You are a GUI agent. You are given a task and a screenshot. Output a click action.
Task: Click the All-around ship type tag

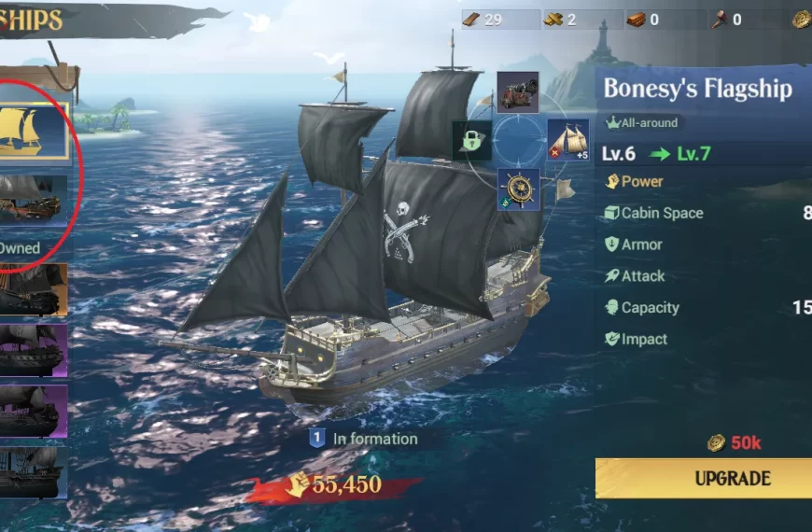[x=641, y=123]
